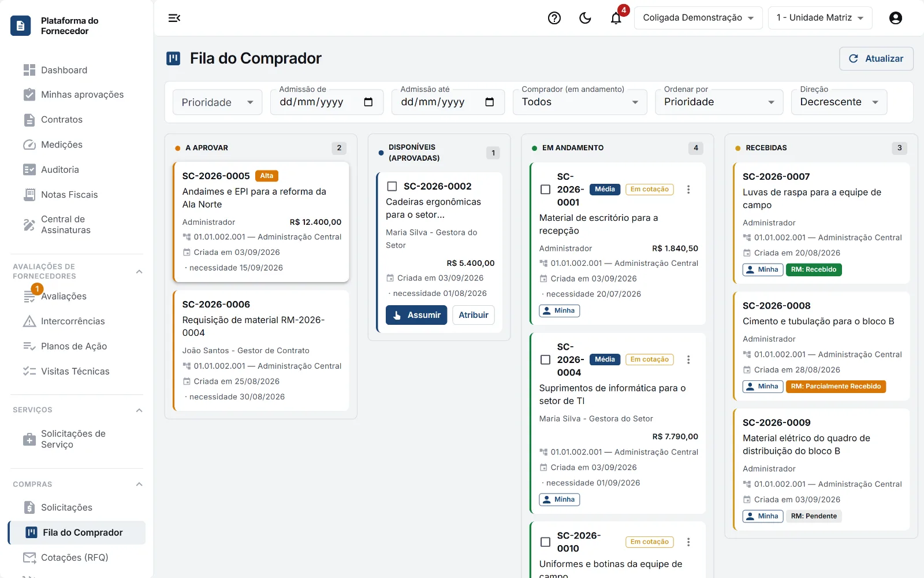Open the Prioridade filter dropdown
Image resolution: width=924 pixels, height=578 pixels.
pos(218,102)
